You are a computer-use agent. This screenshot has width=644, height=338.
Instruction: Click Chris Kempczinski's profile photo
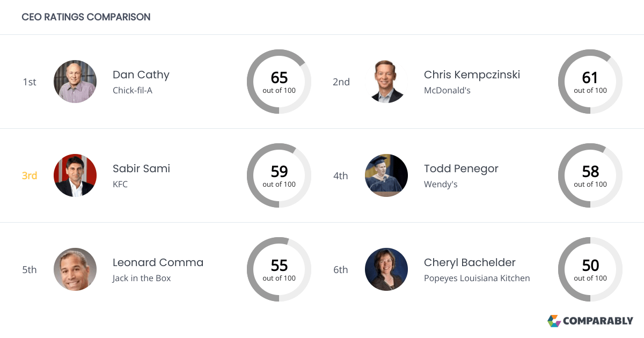386,82
